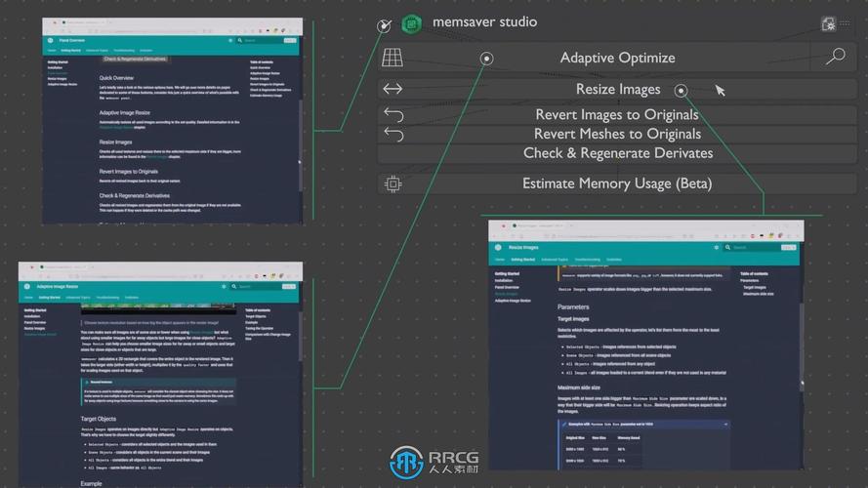Open Getting Started tab in Resize Images docs
The height and width of the screenshot is (488, 868).
coord(522,260)
